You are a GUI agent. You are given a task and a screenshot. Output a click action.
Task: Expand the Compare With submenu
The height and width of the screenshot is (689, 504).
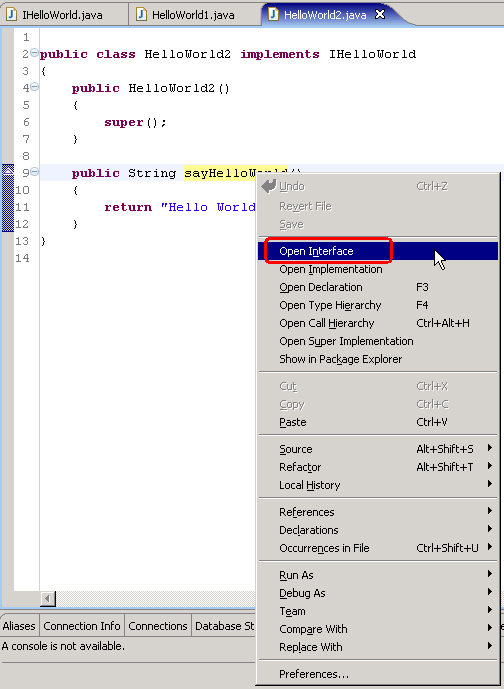378,629
